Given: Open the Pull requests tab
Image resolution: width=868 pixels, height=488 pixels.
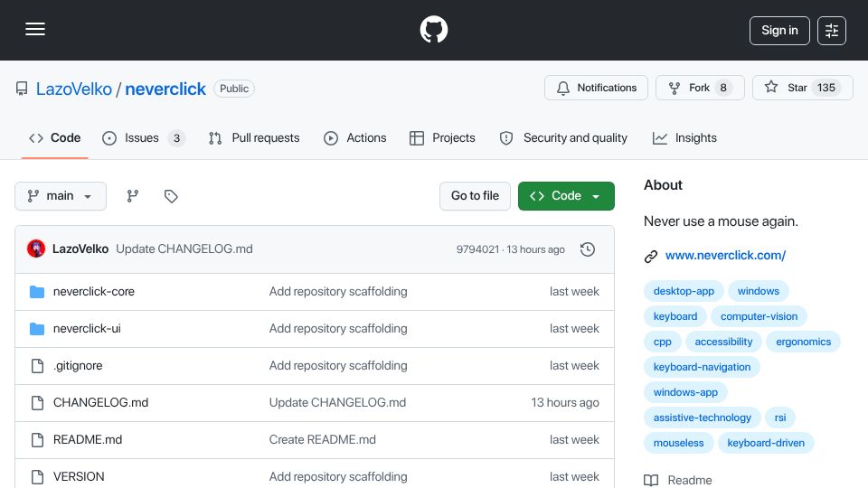Looking at the screenshot, I should coord(254,137).
